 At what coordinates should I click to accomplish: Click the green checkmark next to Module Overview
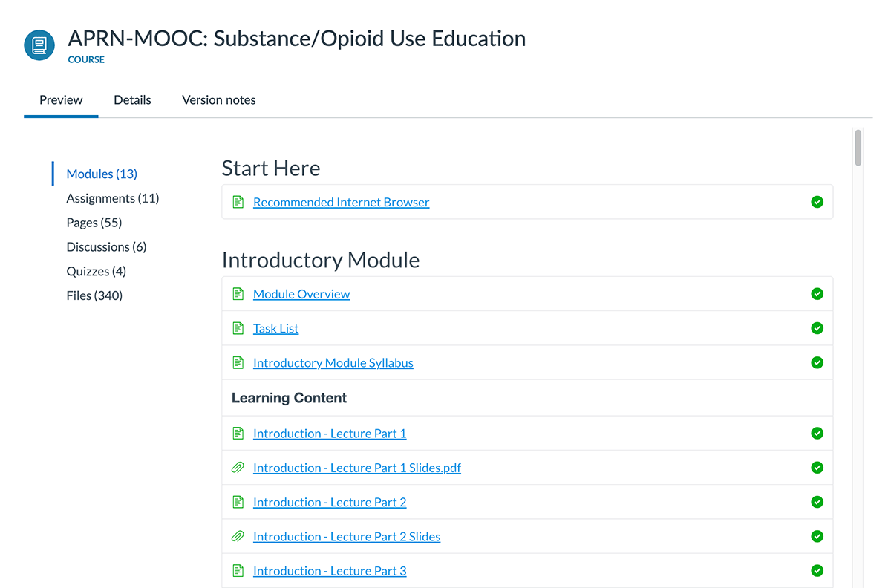[817, 293]
